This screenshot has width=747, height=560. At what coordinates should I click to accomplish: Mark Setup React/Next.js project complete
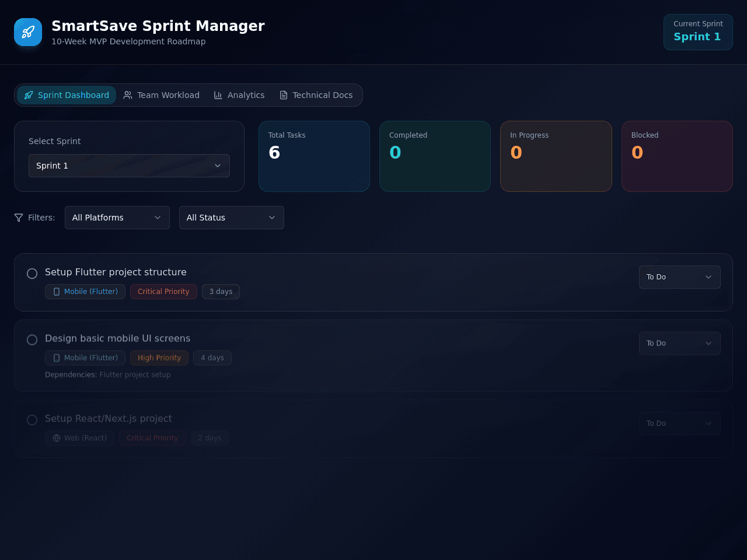(x=32, y=420)
